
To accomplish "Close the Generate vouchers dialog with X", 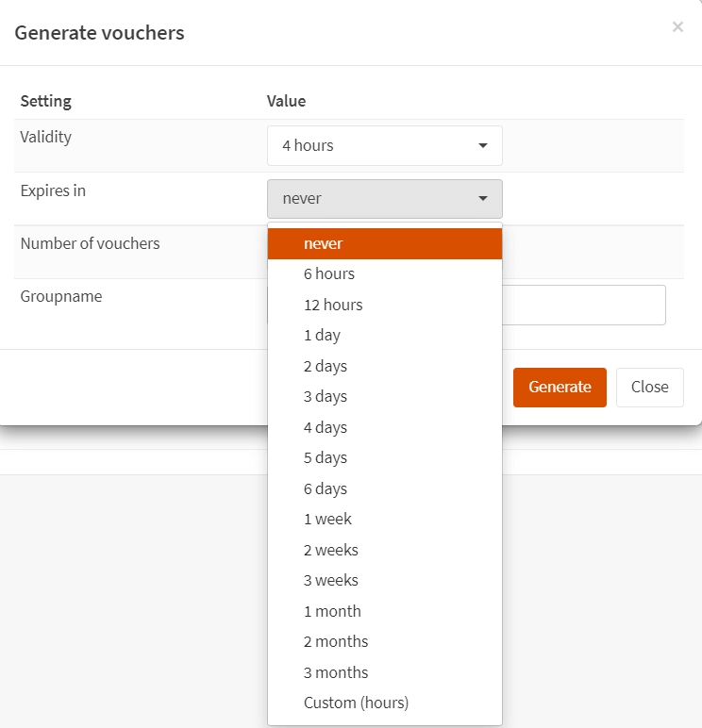I will point(677,27).
